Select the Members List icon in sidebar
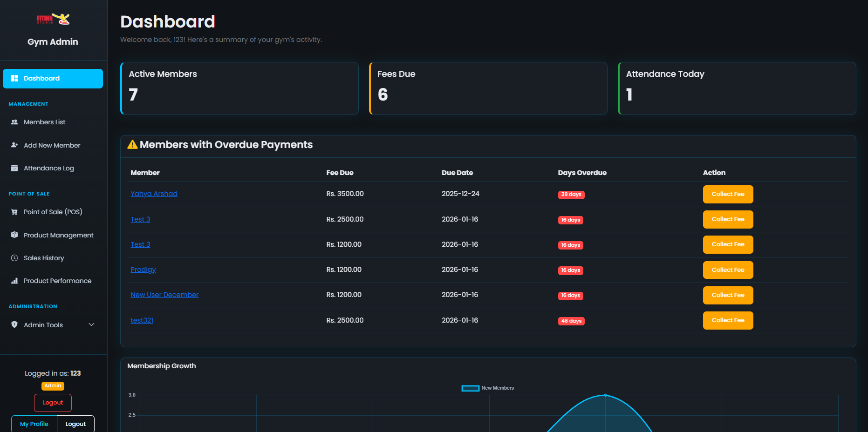Image resolution: width=868 pixels, height=432 pixels. (14, 121)
